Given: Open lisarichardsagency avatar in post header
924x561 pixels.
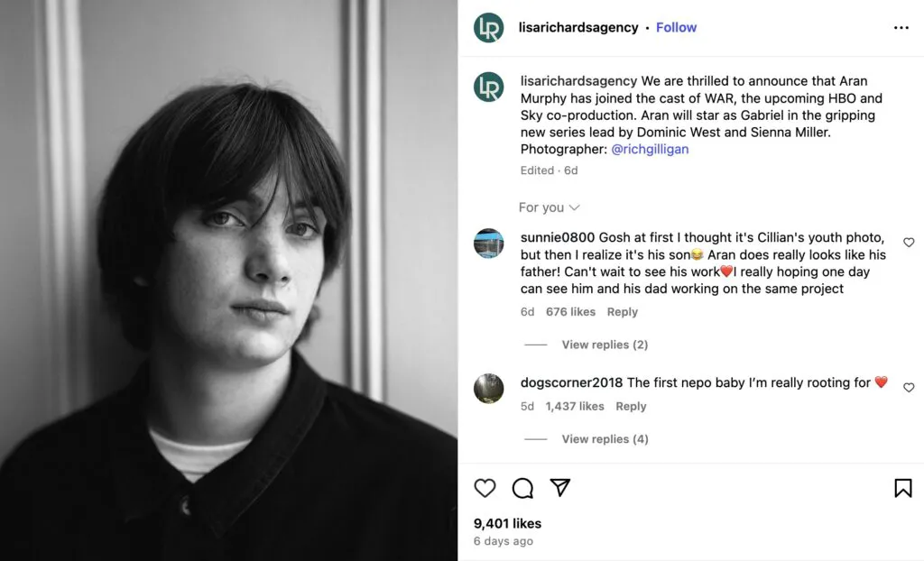Looking at the screenshot, I should [489, 28].
